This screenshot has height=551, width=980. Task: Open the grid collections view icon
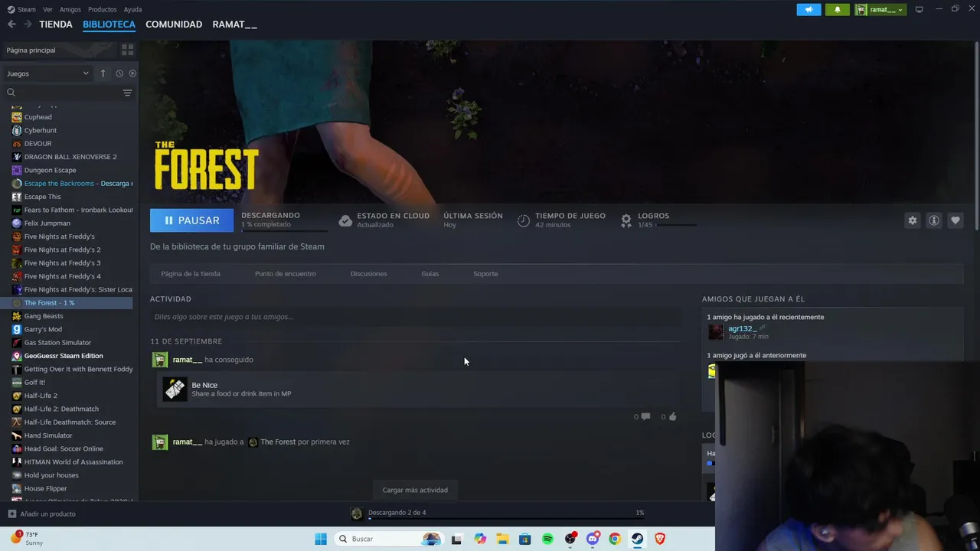(x=127, y=50)
